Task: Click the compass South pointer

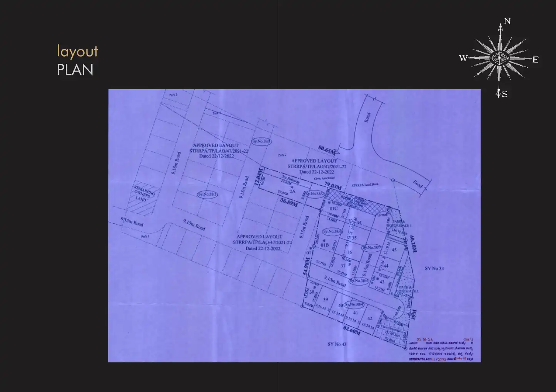Action: coord(505,93)
